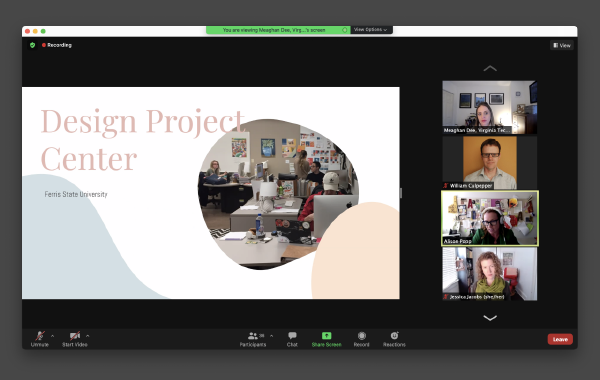Unmute the microphone
Screen dimensions: 600x380
[x=39, y=339]
